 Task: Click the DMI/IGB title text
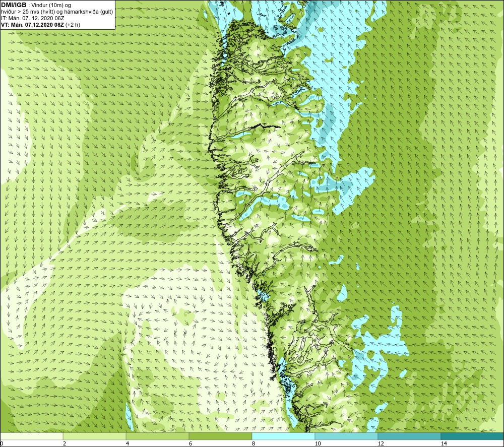pyautogui.click(x=14, y=5)
